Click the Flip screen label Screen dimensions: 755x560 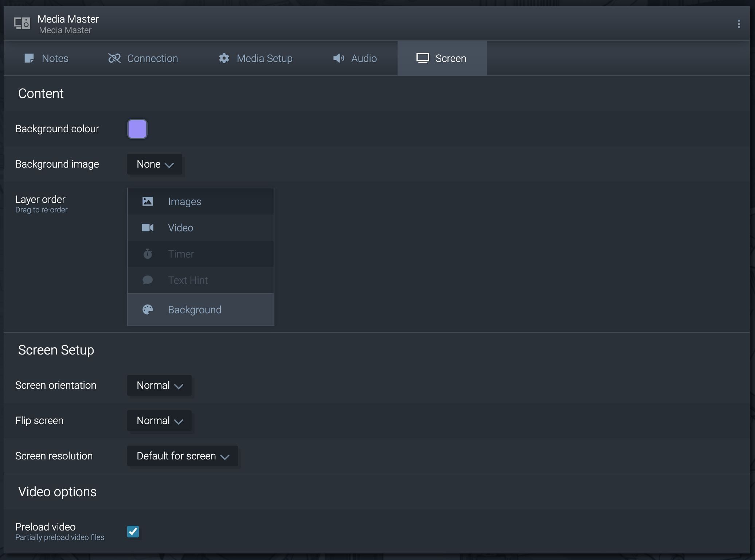point(39,420)
